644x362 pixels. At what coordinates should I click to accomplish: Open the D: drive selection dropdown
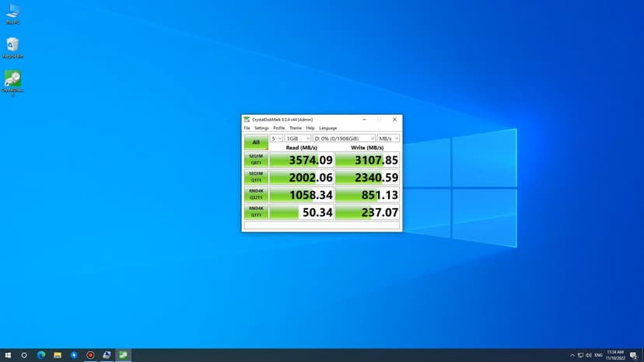[344, 138]
